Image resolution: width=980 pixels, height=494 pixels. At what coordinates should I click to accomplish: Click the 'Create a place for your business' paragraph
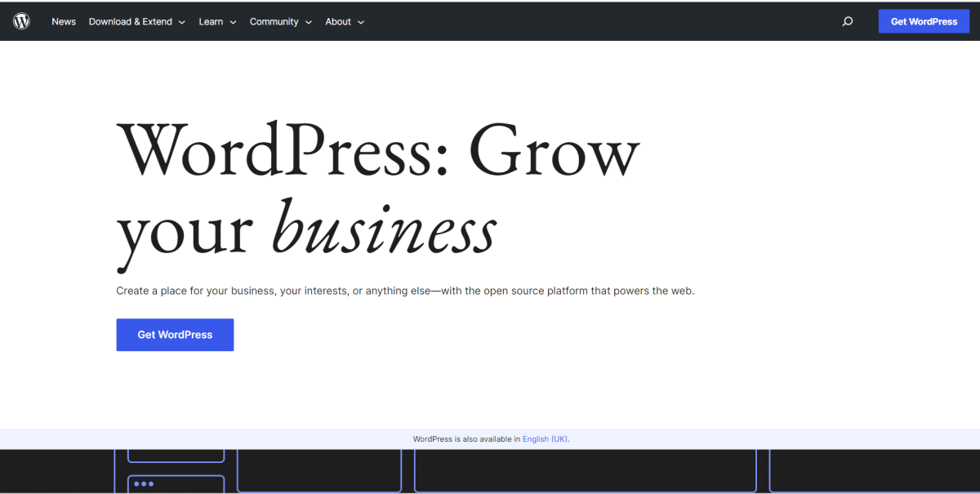tap(405, 291)
